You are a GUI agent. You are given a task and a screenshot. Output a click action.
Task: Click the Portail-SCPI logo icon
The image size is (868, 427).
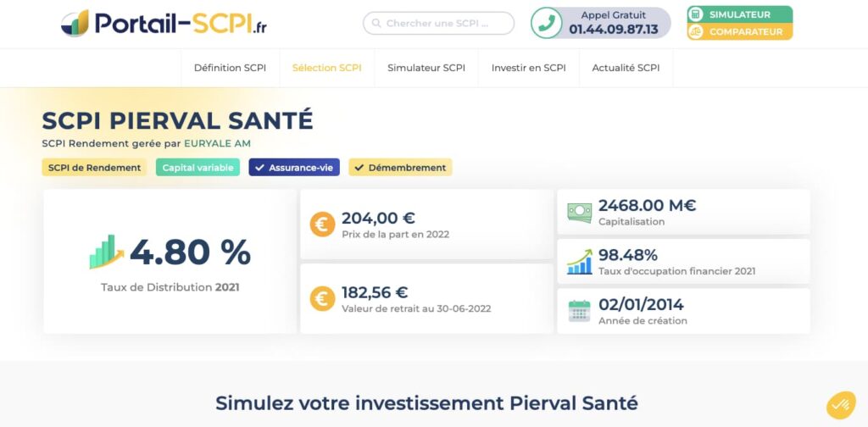pyautogui.click(x=75, y=23)
